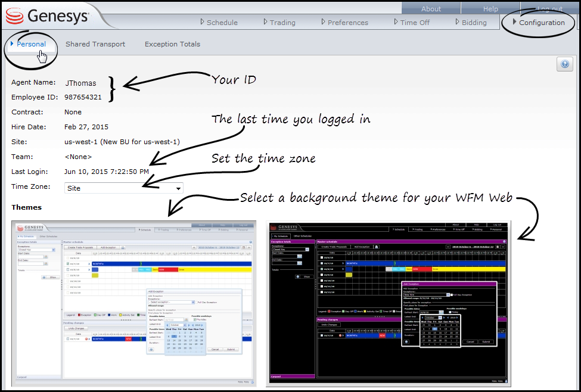The height and width of the screenshot is (392, 581).
Task: Click the arrow icon beside Time Off
Action: pos(395,22)
